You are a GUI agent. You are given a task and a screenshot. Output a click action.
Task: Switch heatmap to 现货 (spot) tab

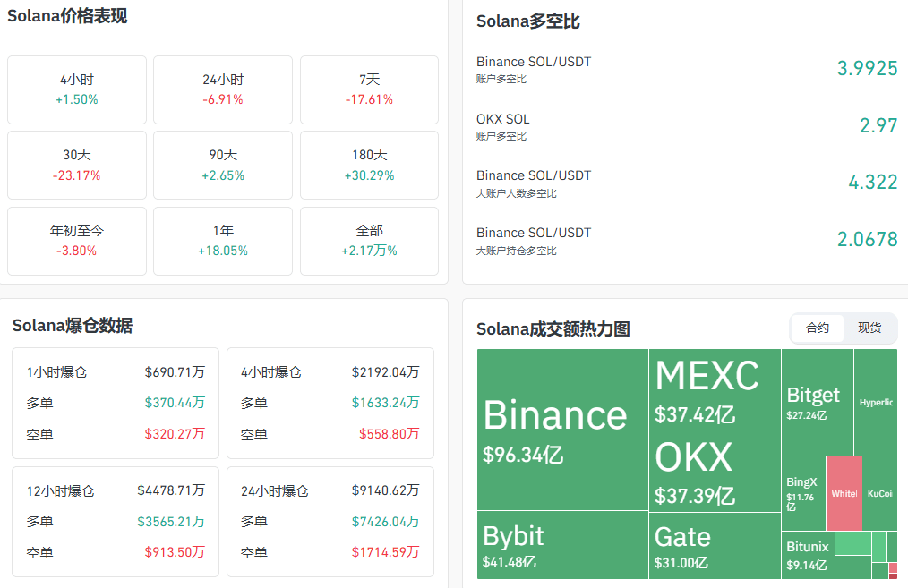[x=869, y=328]
